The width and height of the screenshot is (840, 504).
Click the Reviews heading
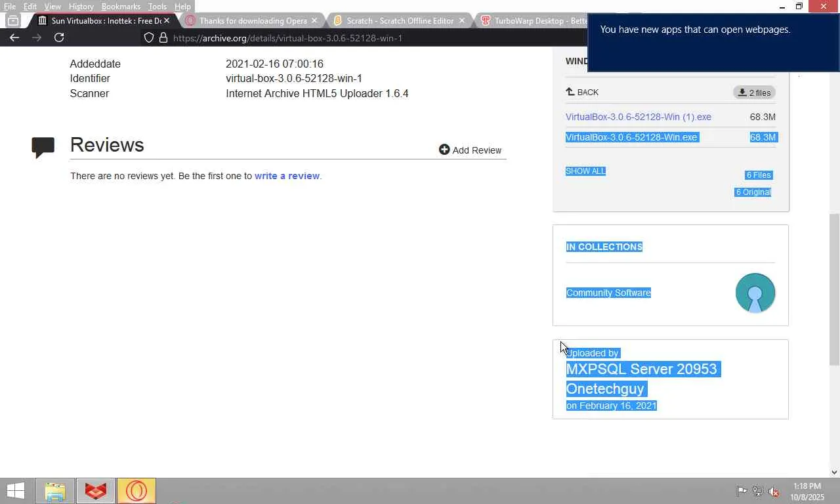click(107, 145)
